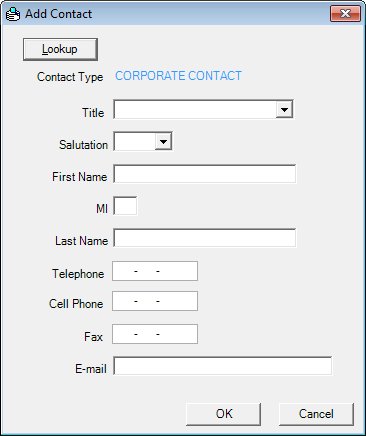Image resolution: width=366 pixels, height=436 pixels.
Task: Click the Lookup button
Action: coord(60,49)
